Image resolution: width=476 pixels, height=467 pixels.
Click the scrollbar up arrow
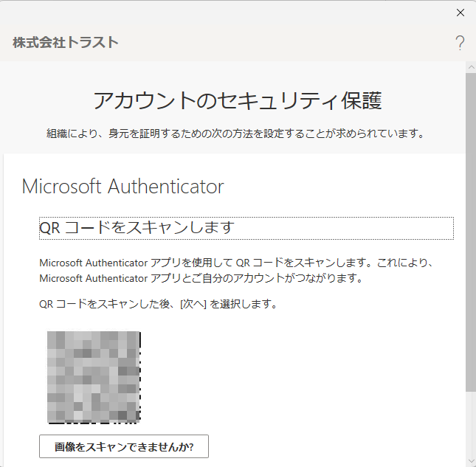coord(471,67)
